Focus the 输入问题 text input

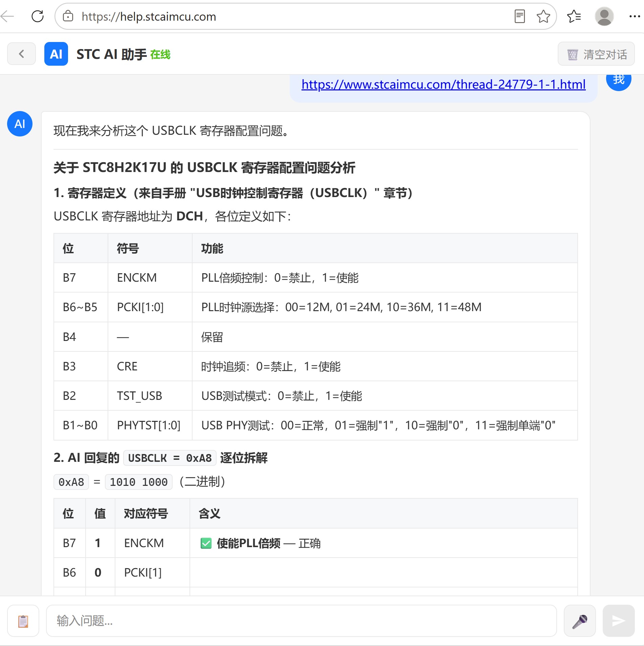pos(301,621)
